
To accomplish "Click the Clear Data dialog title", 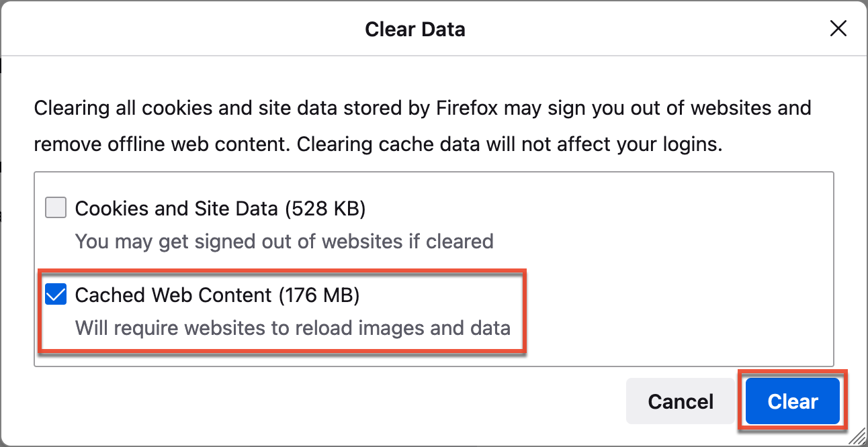I will click(415, 29).
